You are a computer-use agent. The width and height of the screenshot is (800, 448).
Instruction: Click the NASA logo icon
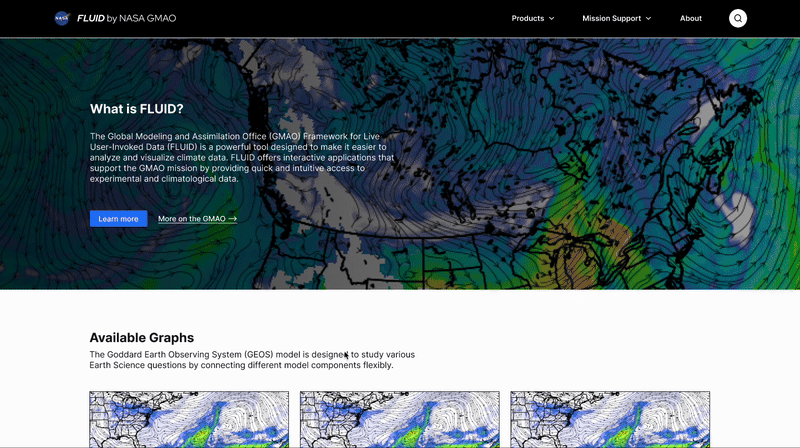point(62,18)
